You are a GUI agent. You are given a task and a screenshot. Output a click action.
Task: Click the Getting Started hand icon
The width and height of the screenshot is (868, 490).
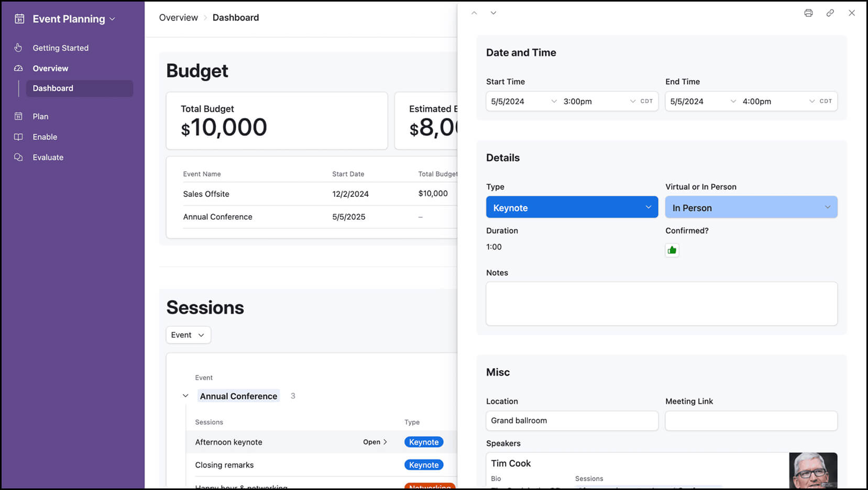tap(18, 48)
